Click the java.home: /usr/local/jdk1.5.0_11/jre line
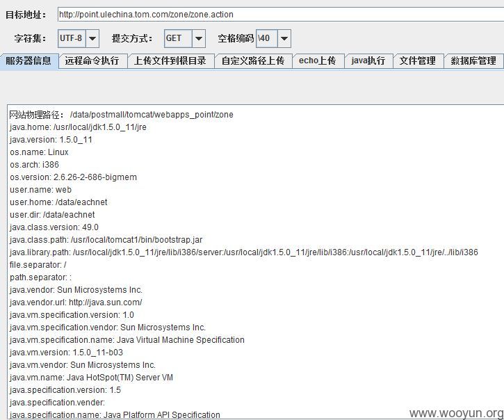 (78, 127)
